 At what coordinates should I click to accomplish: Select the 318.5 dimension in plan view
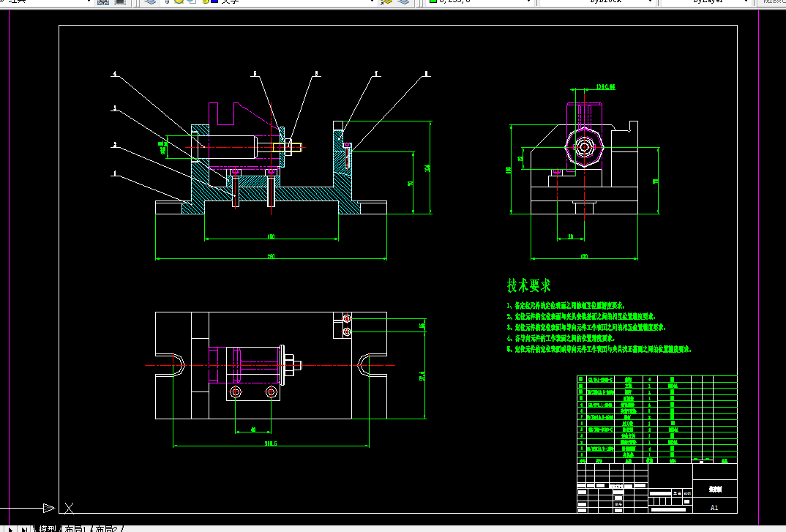pyautogui.click(x=271, y=443)
